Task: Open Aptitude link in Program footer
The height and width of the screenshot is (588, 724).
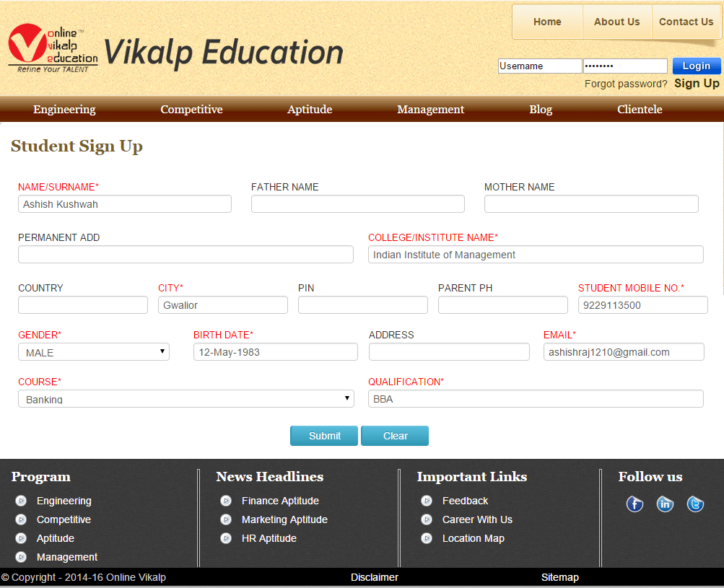Action: 56,539
